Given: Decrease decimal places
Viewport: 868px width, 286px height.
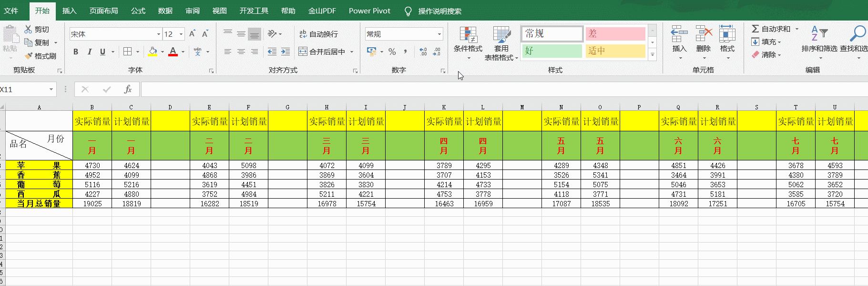Looking at the screenshot, I should pyautogui.click(x=437, y=51).
